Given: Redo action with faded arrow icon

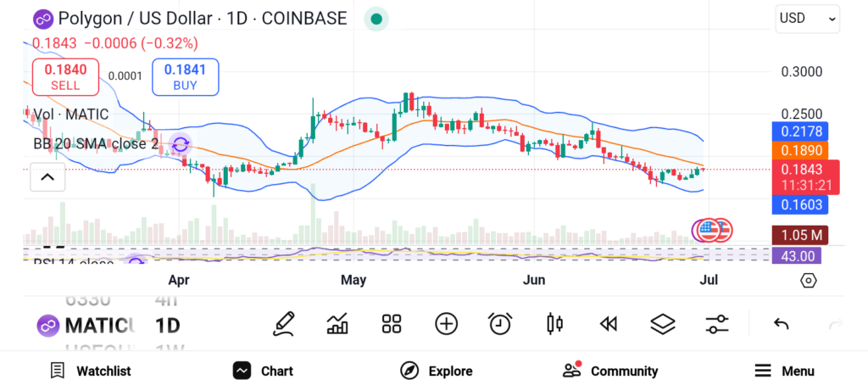Looking at the screenshot, I should tap(835, 324).
